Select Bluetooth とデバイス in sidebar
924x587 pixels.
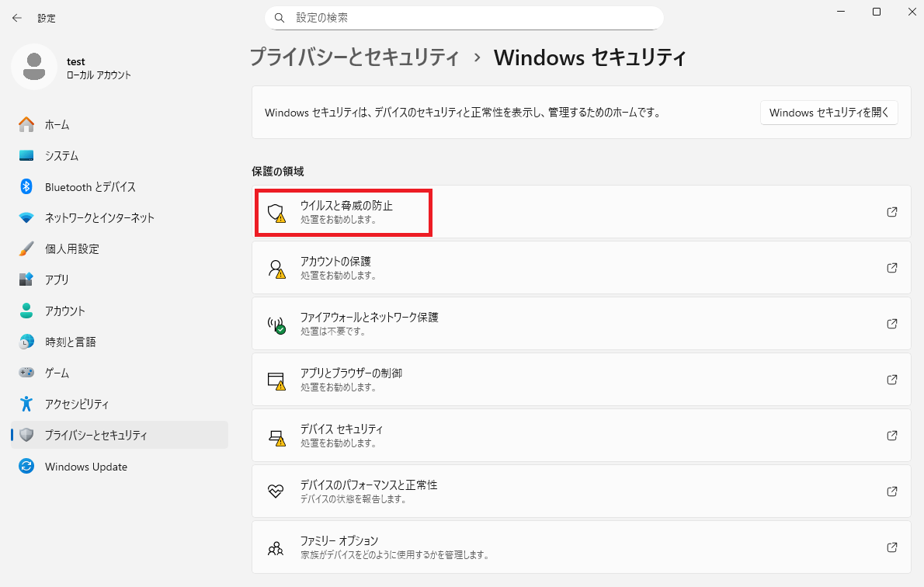(120, 187)
